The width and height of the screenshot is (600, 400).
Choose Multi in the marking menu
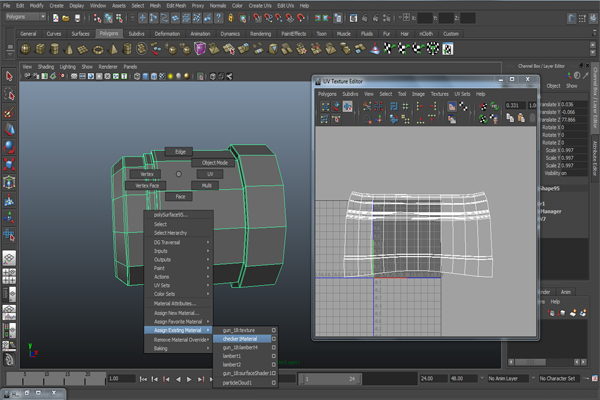(207, 186)
